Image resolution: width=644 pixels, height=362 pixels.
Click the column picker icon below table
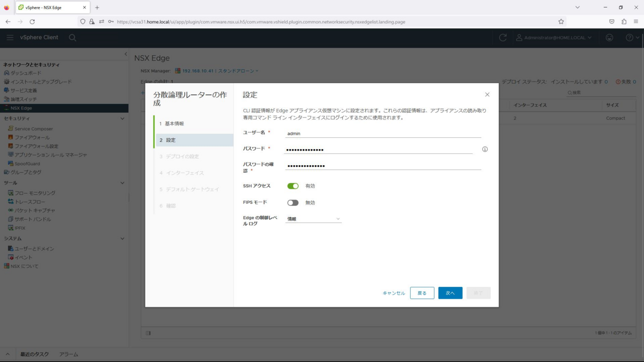tap(148, 333)
